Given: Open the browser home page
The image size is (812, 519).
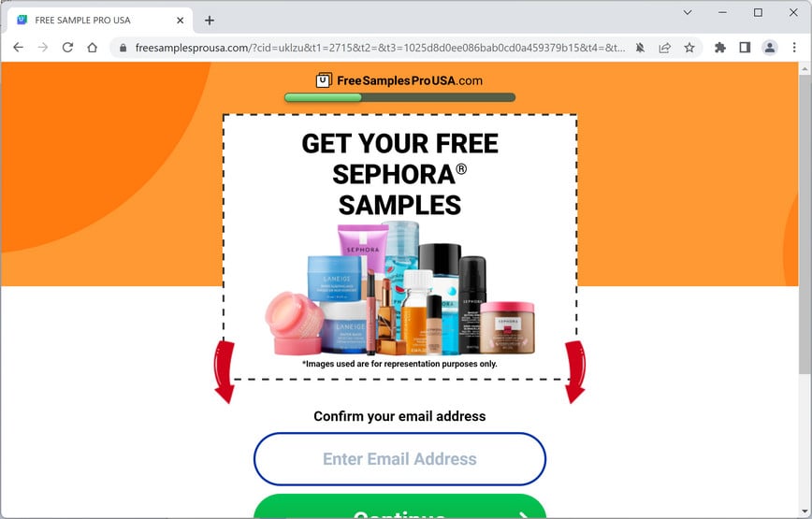Looking at the screenshot, I should coord(93,48).
